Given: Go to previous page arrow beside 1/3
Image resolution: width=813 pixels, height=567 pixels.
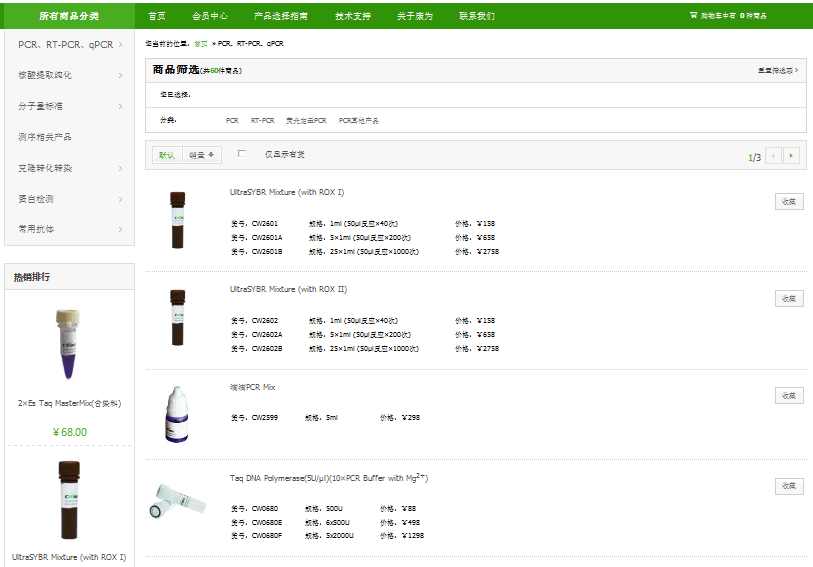Looking at the screenshot, I should [x=773, y=155].
